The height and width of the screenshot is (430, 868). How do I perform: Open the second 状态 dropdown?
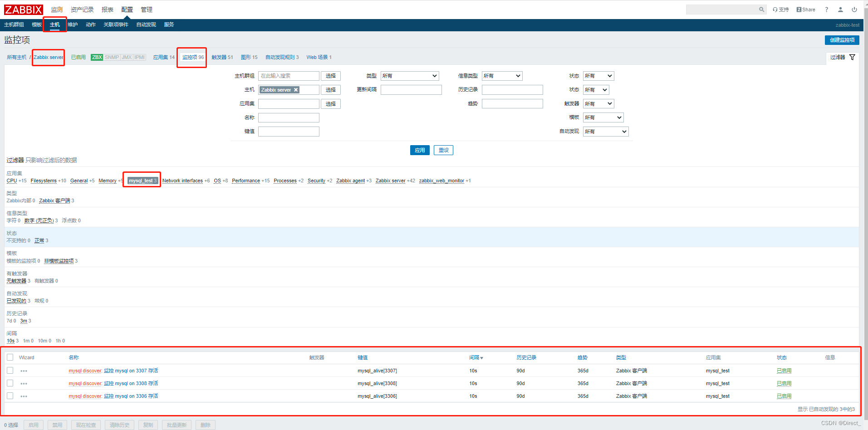pyautogui.click(x=596, y=90)
